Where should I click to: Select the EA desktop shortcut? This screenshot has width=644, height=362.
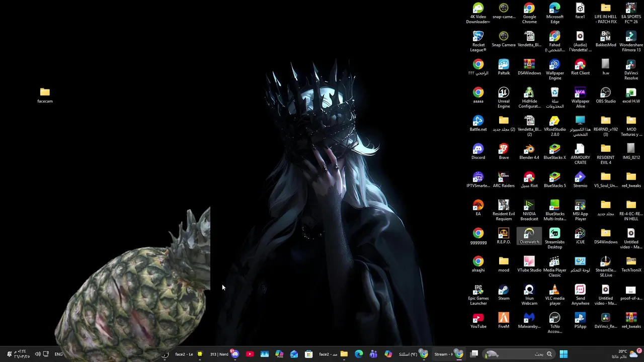478,208
